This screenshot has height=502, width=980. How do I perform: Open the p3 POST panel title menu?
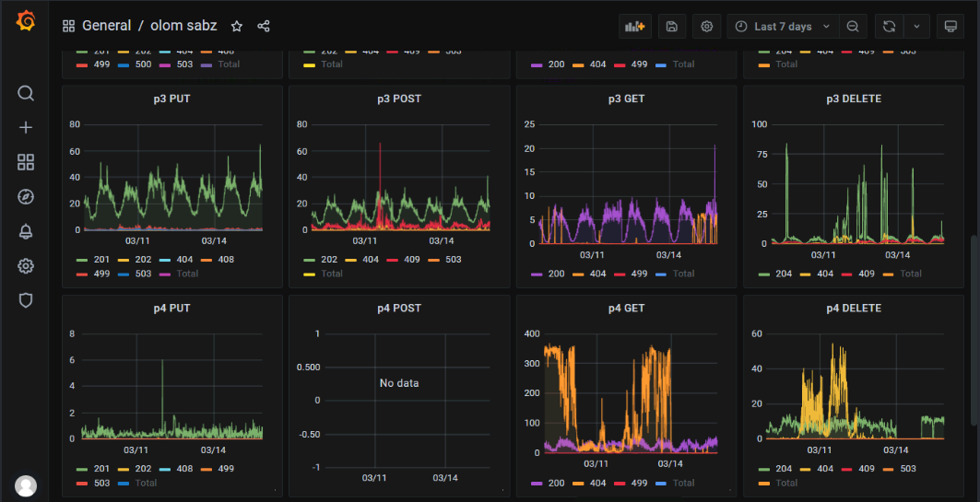coord(398,99)
